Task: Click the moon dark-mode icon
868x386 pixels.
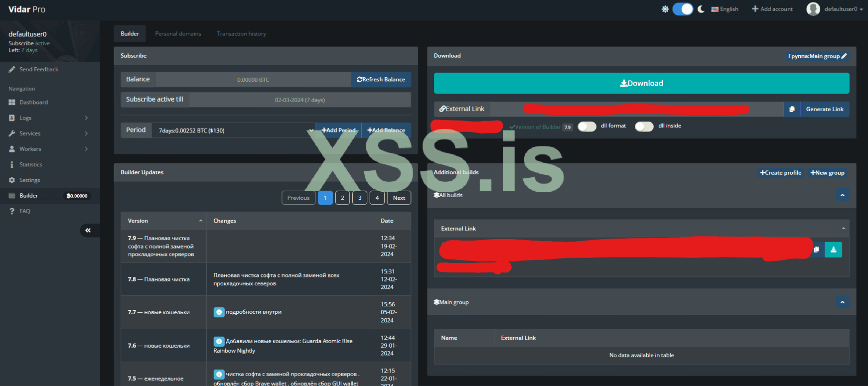Action: 701,9
